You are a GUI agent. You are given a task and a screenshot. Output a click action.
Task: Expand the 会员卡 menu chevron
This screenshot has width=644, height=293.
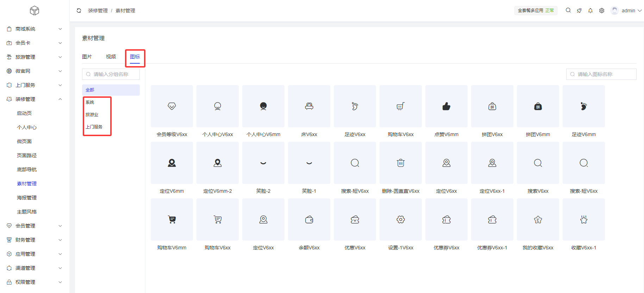click(x=60, y=43)
